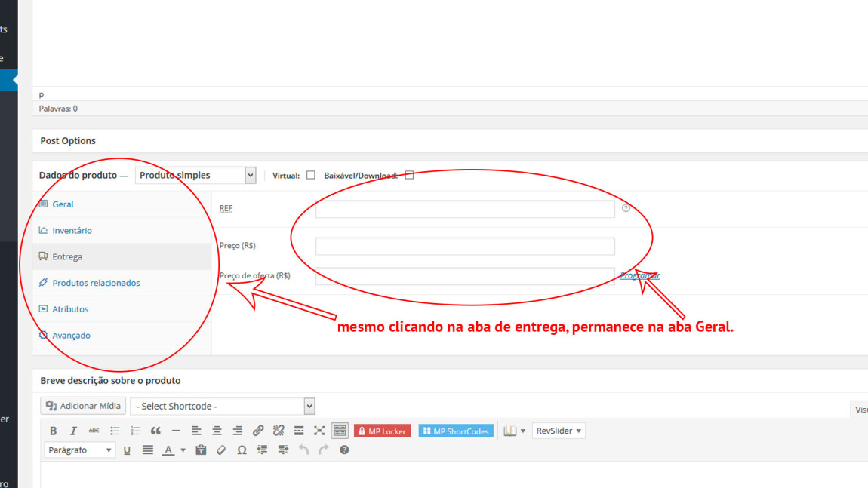Click the Palavras: 0 word count text

point(58,109)
